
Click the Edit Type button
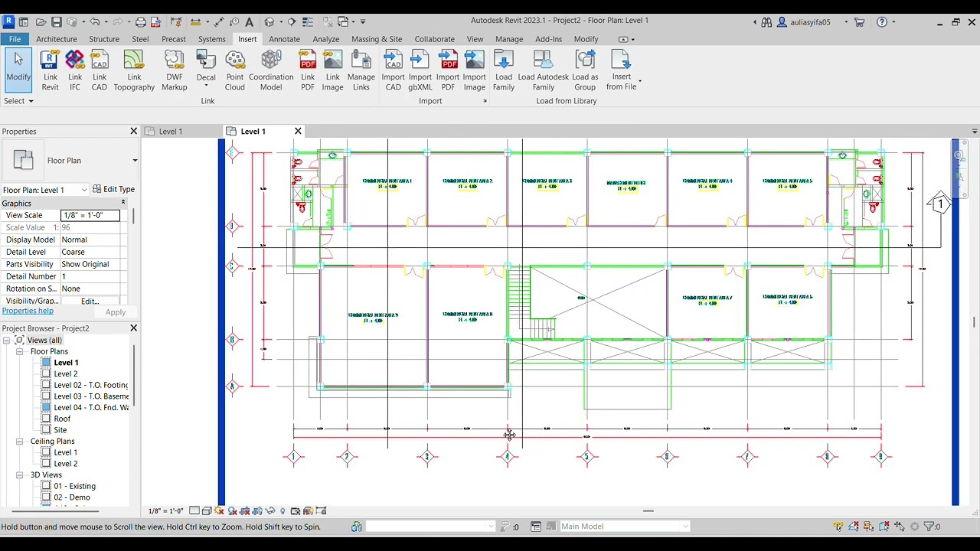113,190
